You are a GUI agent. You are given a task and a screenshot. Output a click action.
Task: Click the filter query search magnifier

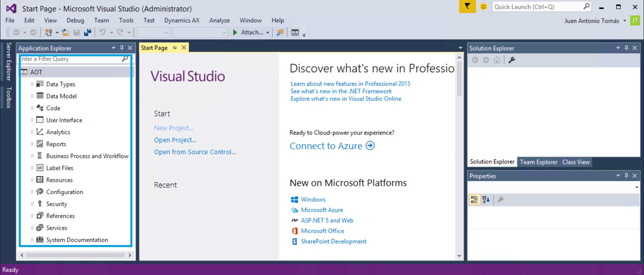click(125, 59)
